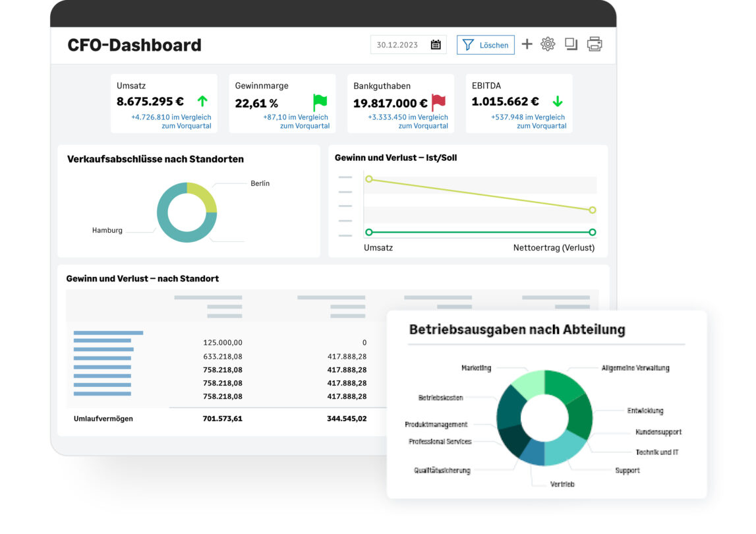Viewport: 756px width, 534px height.
Task: Click the Marketing segment in expenses donut
Action: 528,386
